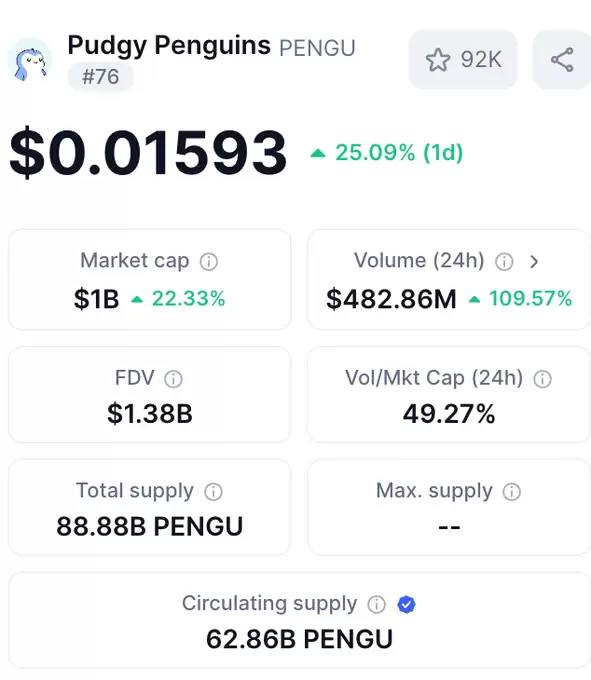Toggle the 92K watchlist star button
Image resolution: width=591 pixels, height=680 pixels.
[x=463, y=59]
